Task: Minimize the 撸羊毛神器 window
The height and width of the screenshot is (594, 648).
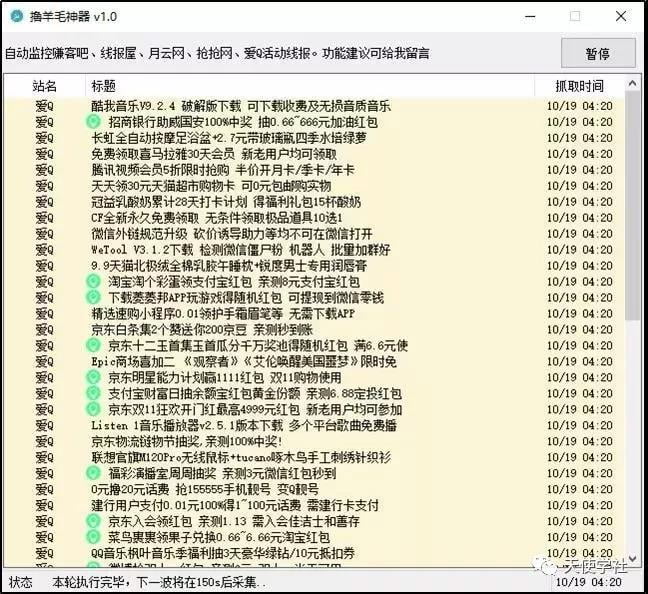Action: click(530, 17)
